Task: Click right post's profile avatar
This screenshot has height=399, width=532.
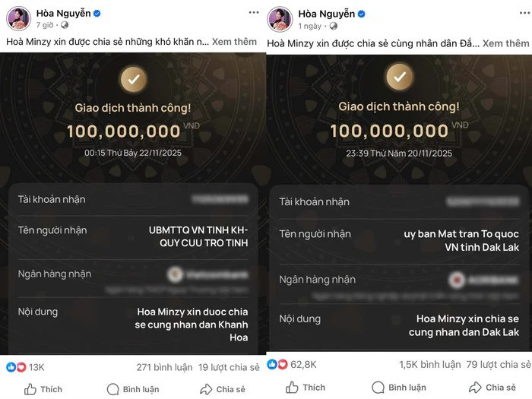Action: [x=280, y=17]
